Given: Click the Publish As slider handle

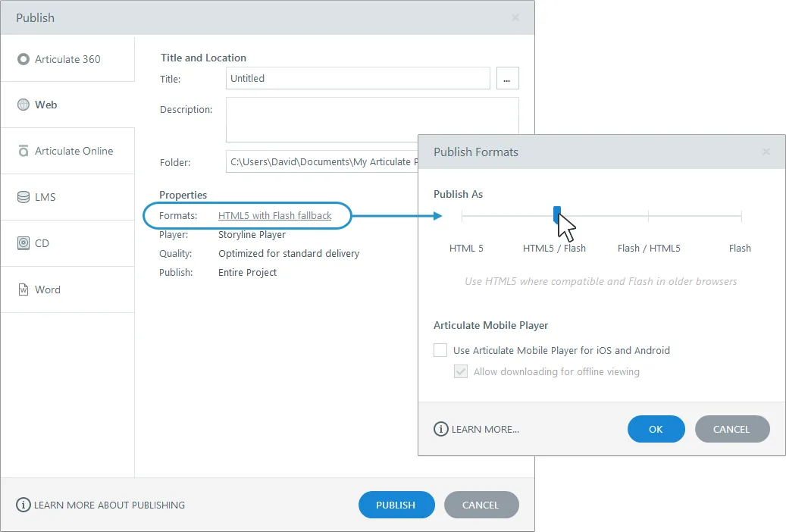Looking at the screenshot, I should click(x=556, y=214).
